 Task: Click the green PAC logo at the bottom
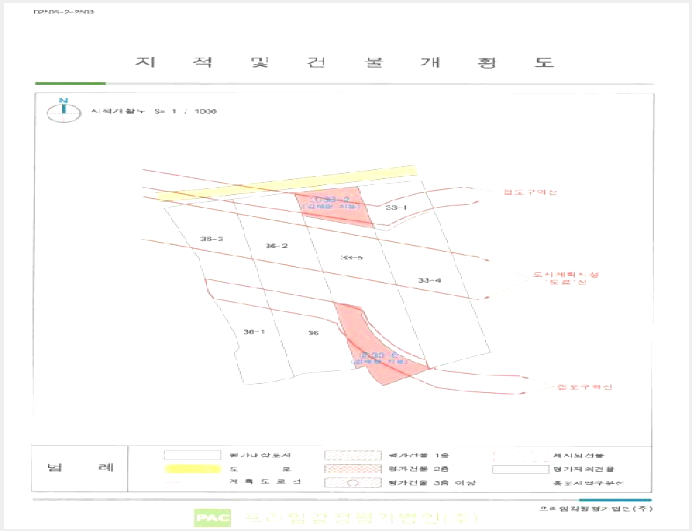pyautogui.click(x=212, y=518)
